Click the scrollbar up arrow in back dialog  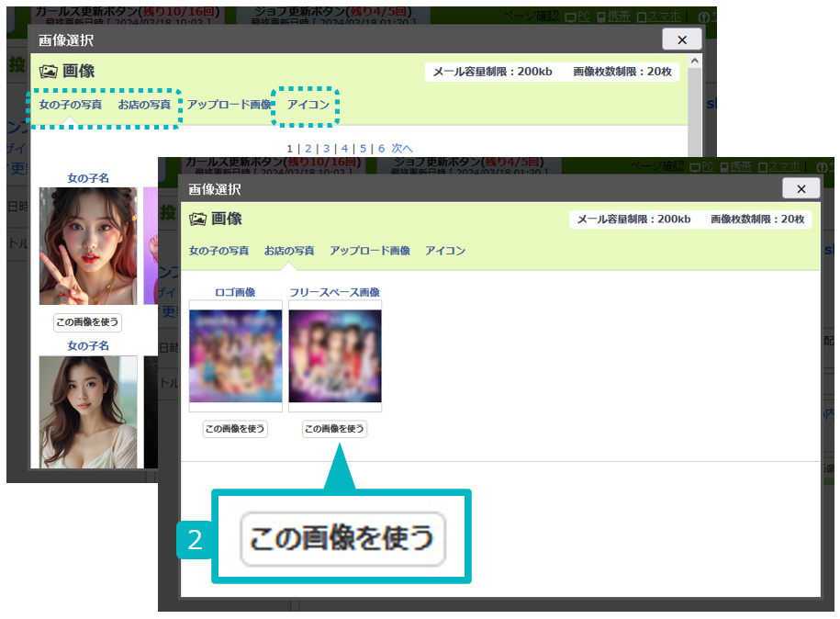coord(695,62)
